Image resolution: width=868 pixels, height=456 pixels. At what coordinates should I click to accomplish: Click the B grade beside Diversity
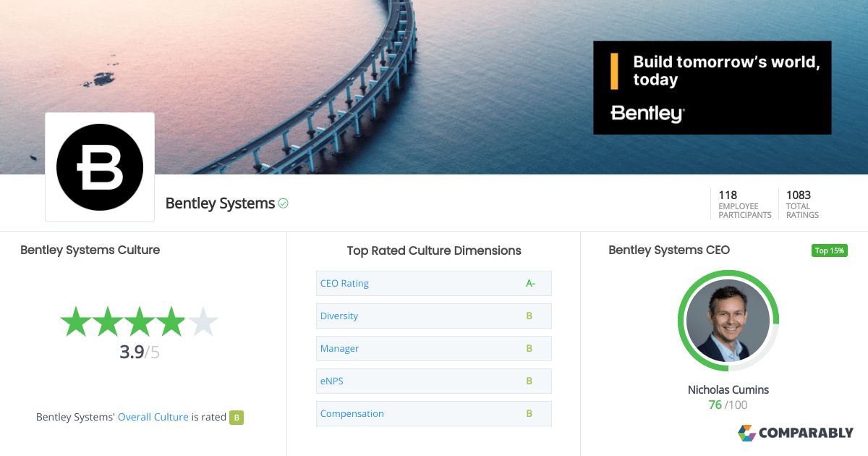pyautogui.click(x=527, y=316)
